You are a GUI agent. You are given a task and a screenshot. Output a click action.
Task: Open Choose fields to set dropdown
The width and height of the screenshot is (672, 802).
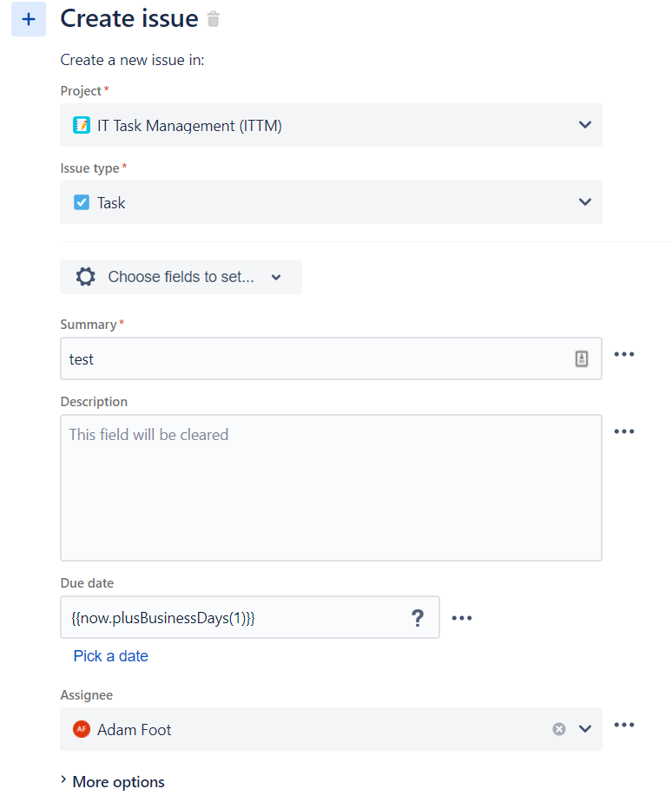point(181,277)
